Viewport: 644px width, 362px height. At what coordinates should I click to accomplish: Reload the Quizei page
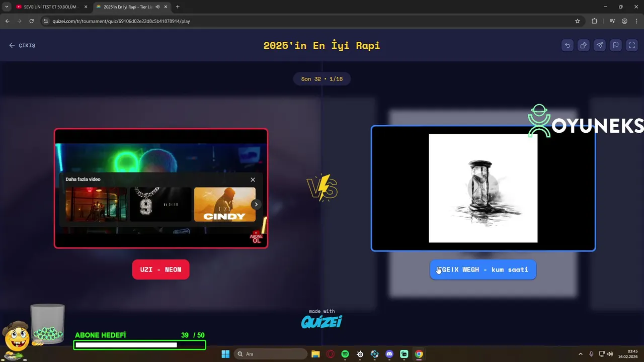pyautogui.click(x=31, y=21)
